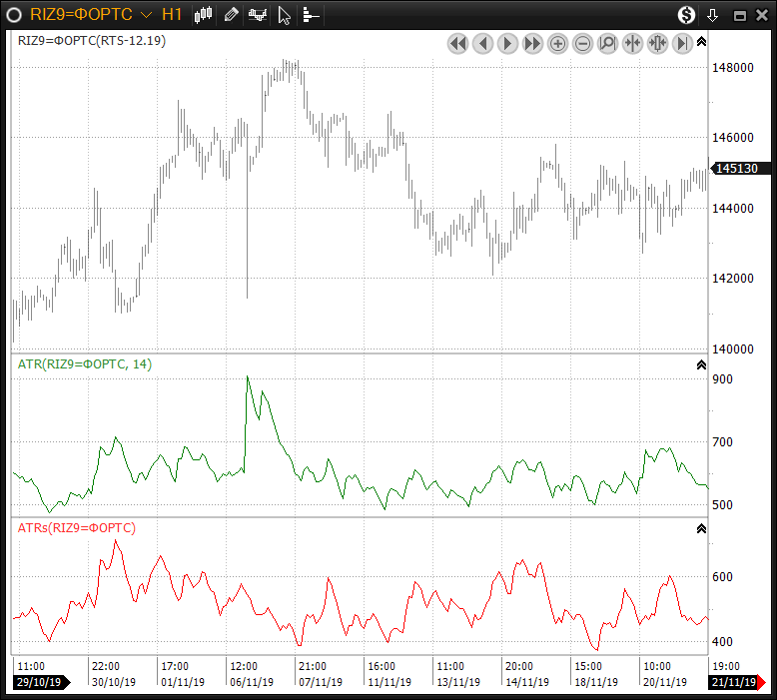Open the RIZ9=ФОРТС symbol dropdown
Viewport: 777px width, 700px height.
(147, 15)
